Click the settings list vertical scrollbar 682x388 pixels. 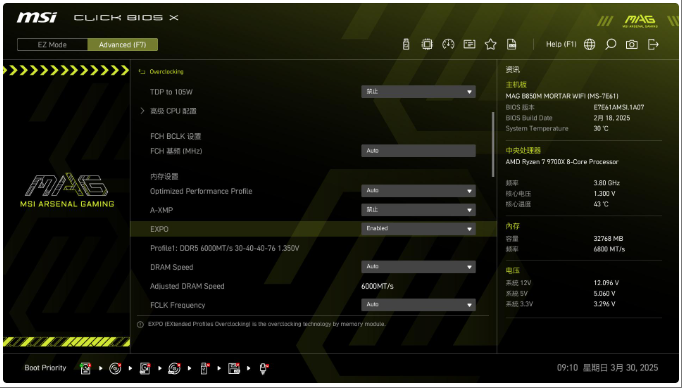click(493, 144)
